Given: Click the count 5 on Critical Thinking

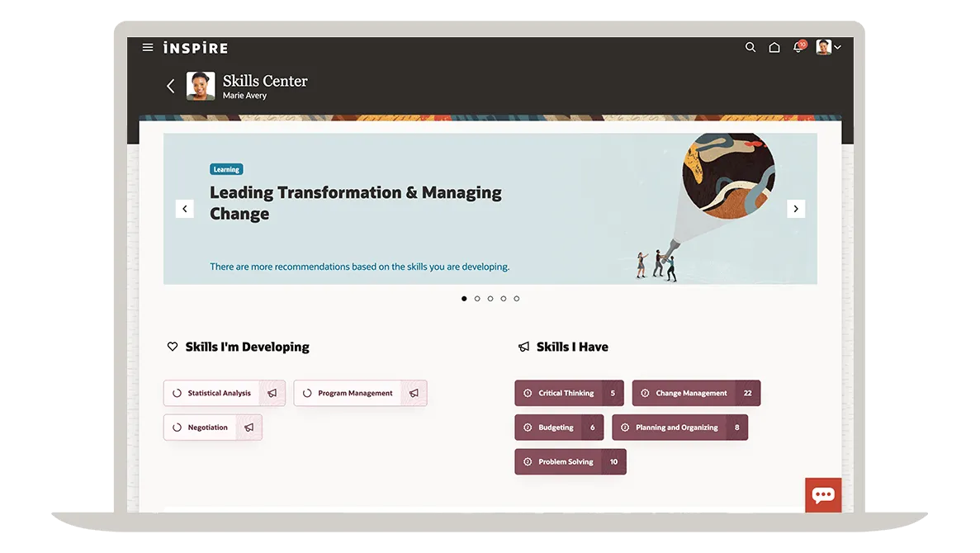Looking at the screenshot, I should (x=613, y=393).
